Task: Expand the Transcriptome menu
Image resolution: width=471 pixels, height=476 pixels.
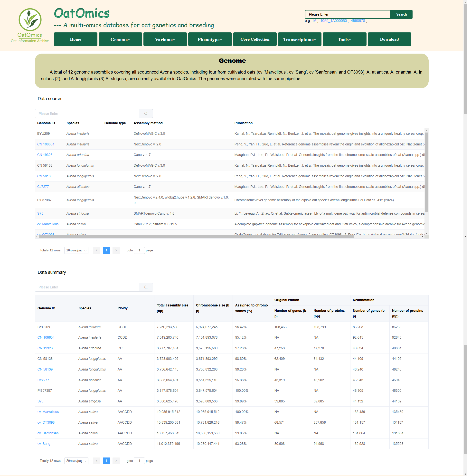Action: [300, 39]
